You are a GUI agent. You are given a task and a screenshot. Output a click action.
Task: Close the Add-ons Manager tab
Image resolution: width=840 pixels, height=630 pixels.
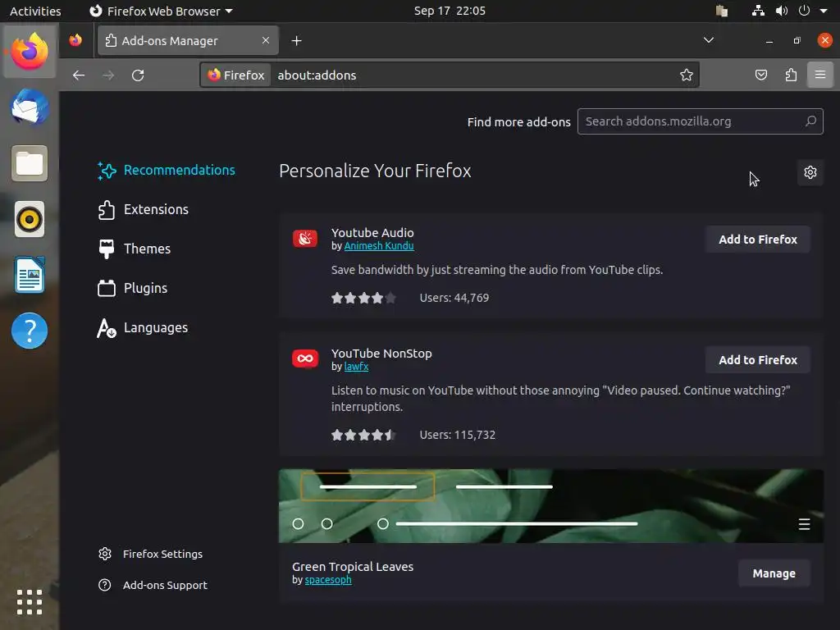[x=266, y=40]
